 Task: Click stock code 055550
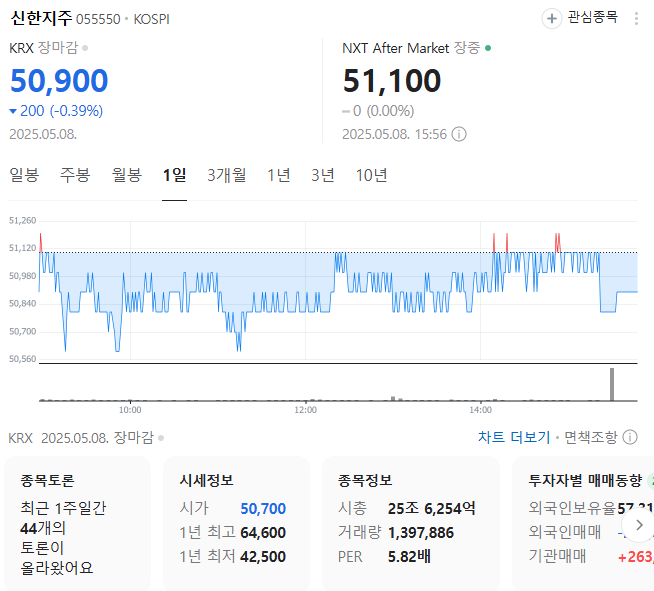point(98,19)
